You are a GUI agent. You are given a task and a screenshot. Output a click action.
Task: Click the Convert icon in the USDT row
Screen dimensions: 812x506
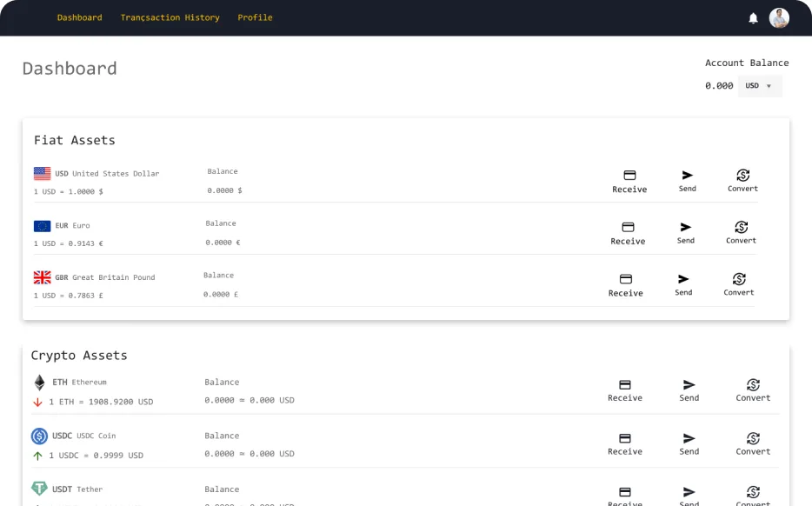click(x=753, y=492)
